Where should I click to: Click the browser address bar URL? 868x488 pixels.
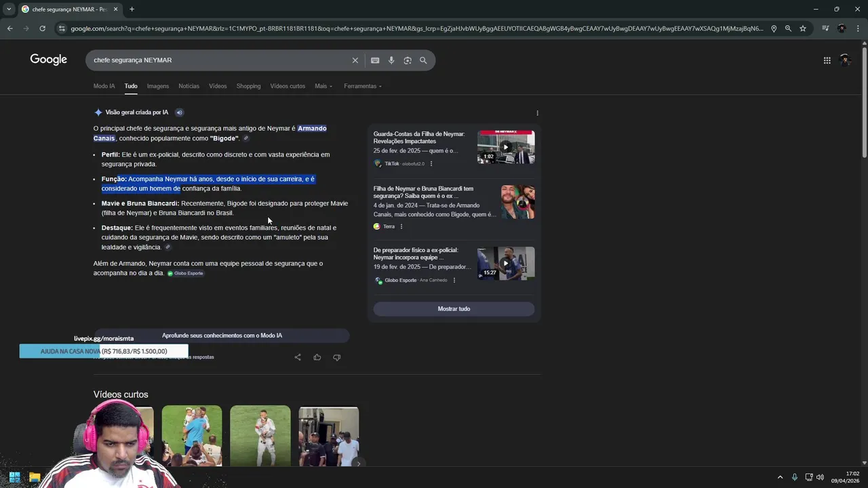(x=416, y=28)
